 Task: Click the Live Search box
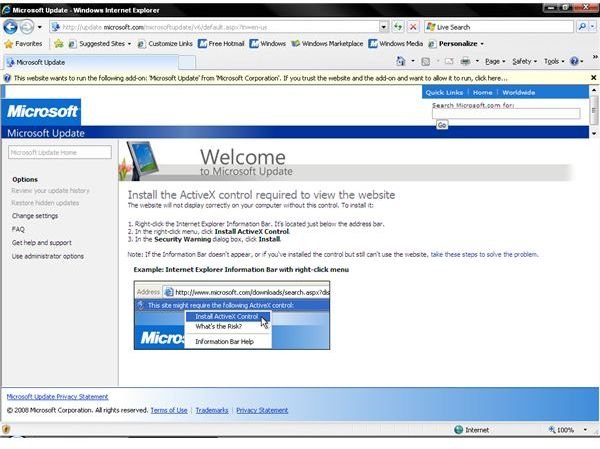click(499, 27)
